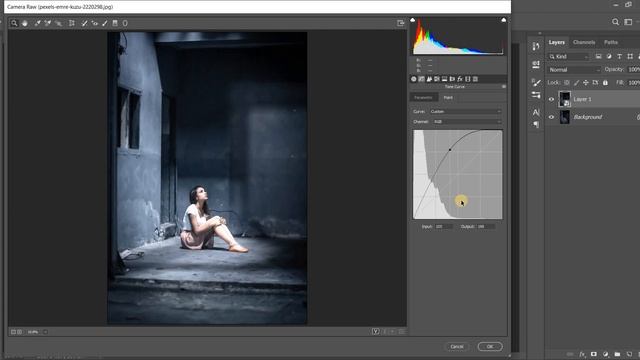The width and height of the screenshot is (640, 360).
Task: Click the control point on tone curve
Action: point(450,150)
